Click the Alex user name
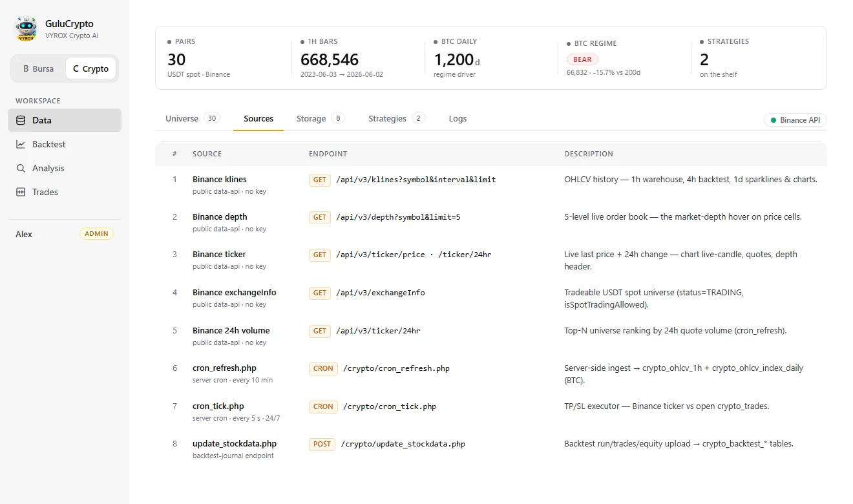Image resolution: width=853 pixels, height=504 pixels. [x=24, y=234]
